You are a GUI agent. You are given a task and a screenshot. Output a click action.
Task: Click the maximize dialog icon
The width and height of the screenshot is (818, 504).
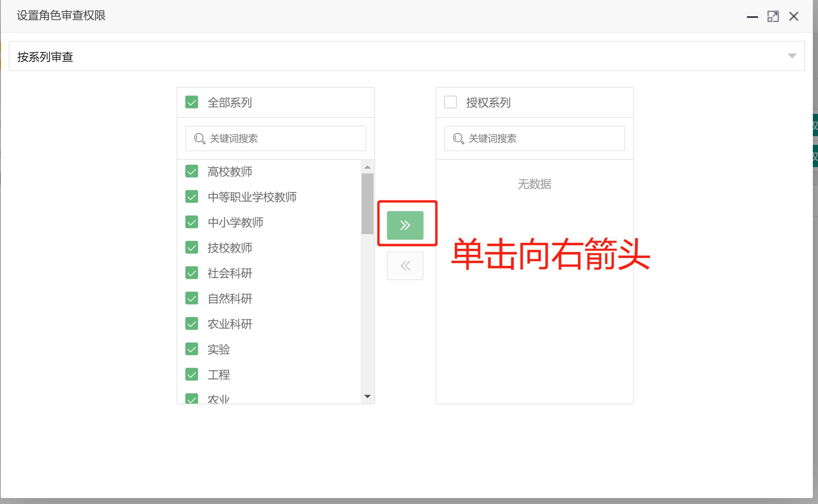point(773,16)
